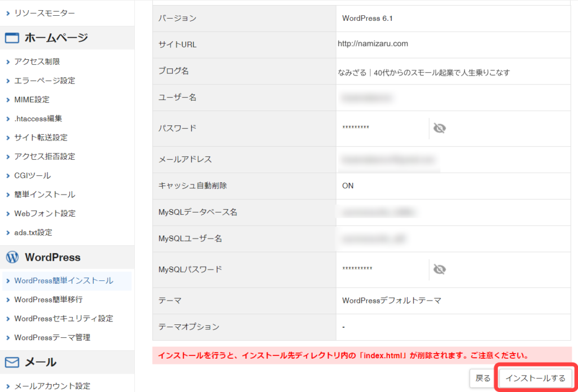Click the キャッシュ自動削除 ON value
This screenshot has width=578, height=392.
point(348,186)
